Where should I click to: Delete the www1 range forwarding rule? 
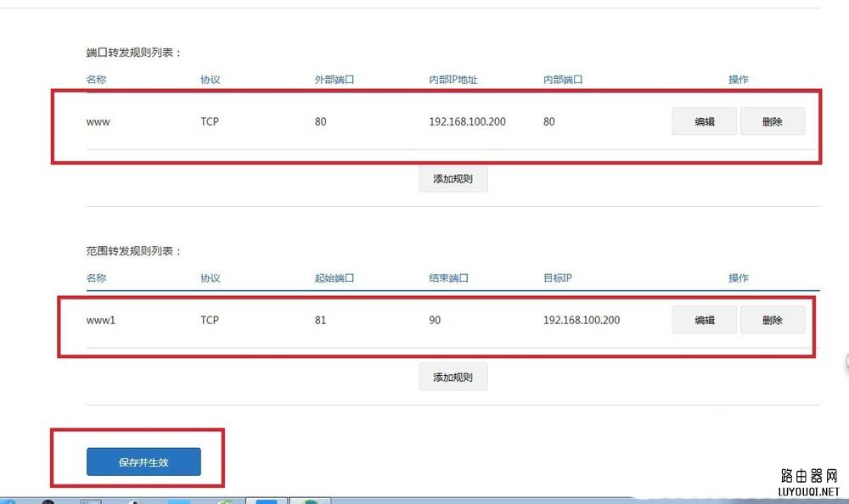(772, 320)
